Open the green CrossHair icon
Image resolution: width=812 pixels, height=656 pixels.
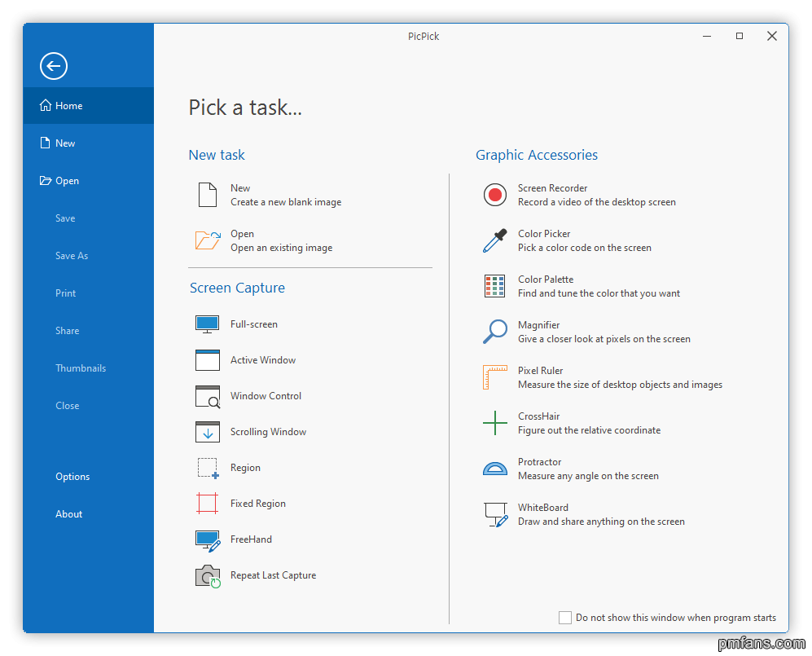pos(495,423)
